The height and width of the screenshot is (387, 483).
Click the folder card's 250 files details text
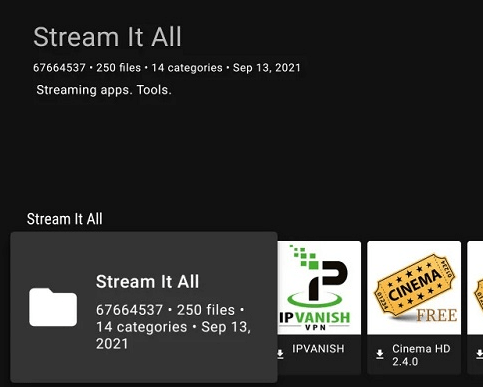206,310
